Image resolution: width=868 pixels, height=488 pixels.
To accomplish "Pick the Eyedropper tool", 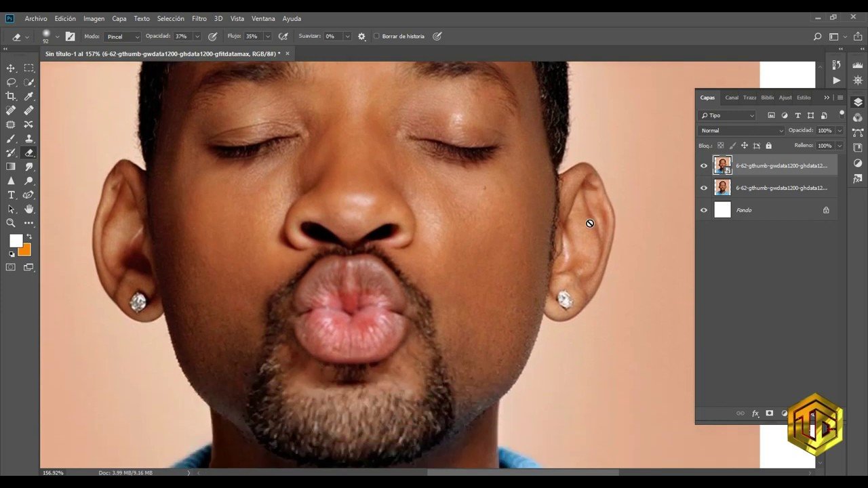I will (28, 96).
